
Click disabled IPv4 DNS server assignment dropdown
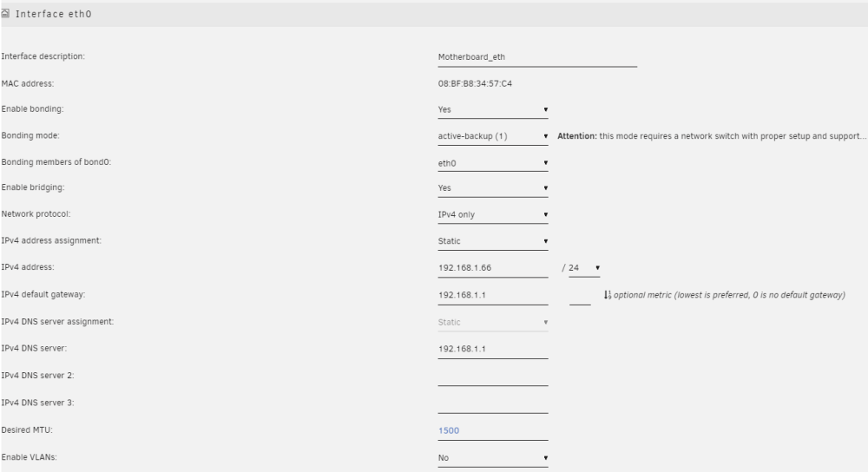coord(493,322)
